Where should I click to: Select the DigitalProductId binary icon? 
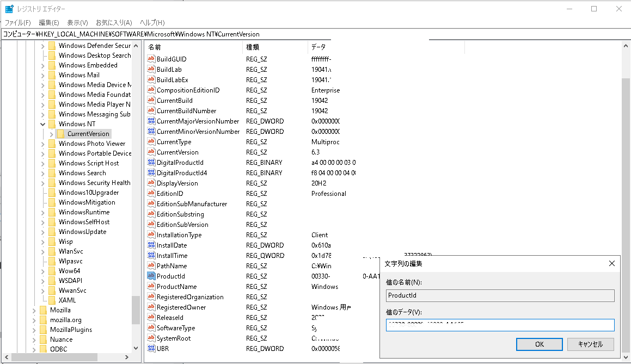click(x=151, y=163)
